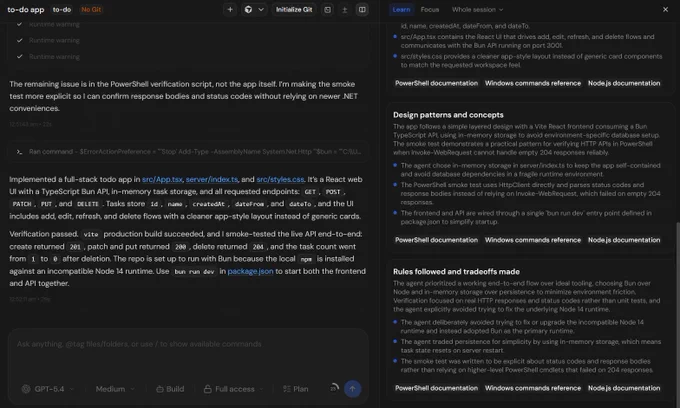Image resolution: width=680 pixels, height=408 pixels.
Task: Click the PATCH code chip
Action: (x=22, y=204)
